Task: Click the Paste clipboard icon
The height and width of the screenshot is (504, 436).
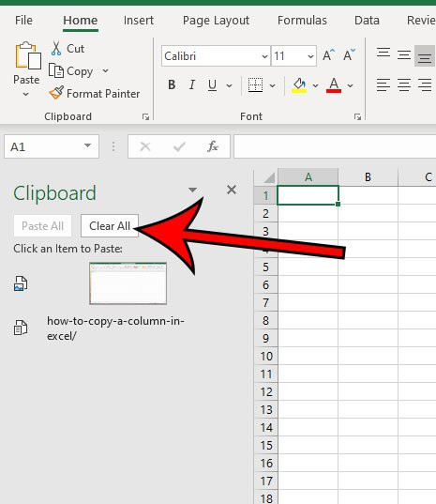Action: (x=27, y=56)
